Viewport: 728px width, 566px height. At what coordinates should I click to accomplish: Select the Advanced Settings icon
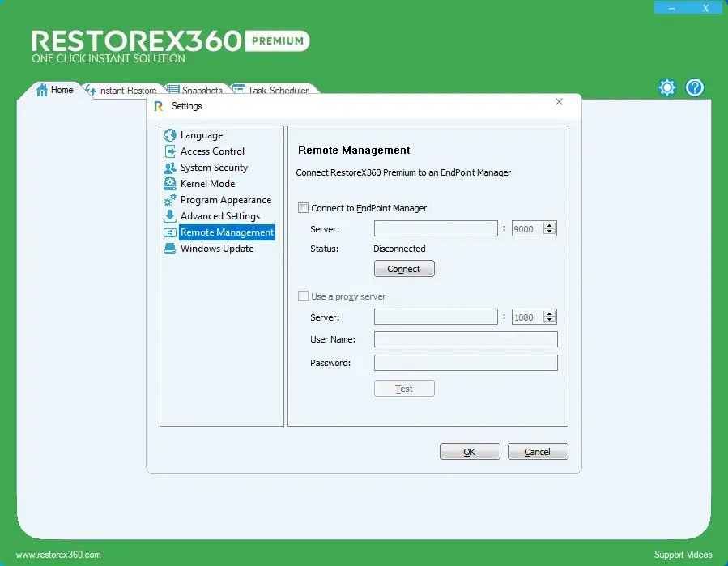(169, 216)
